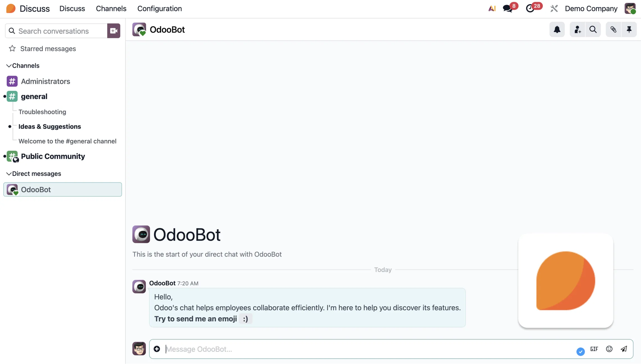Click the ':)' emoji code in message
641x364 pixels.
point(245,319)
